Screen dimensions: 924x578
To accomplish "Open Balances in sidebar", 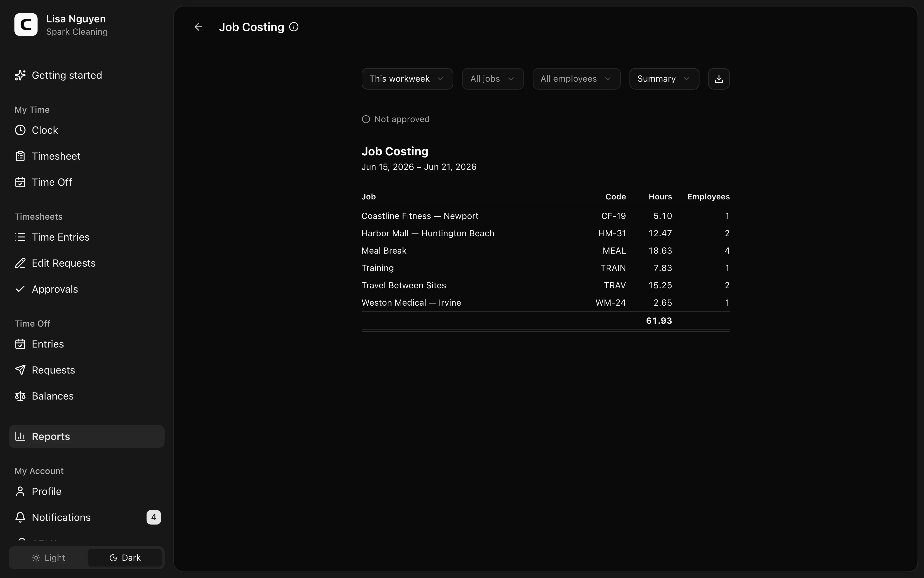I will coord(86,396).
